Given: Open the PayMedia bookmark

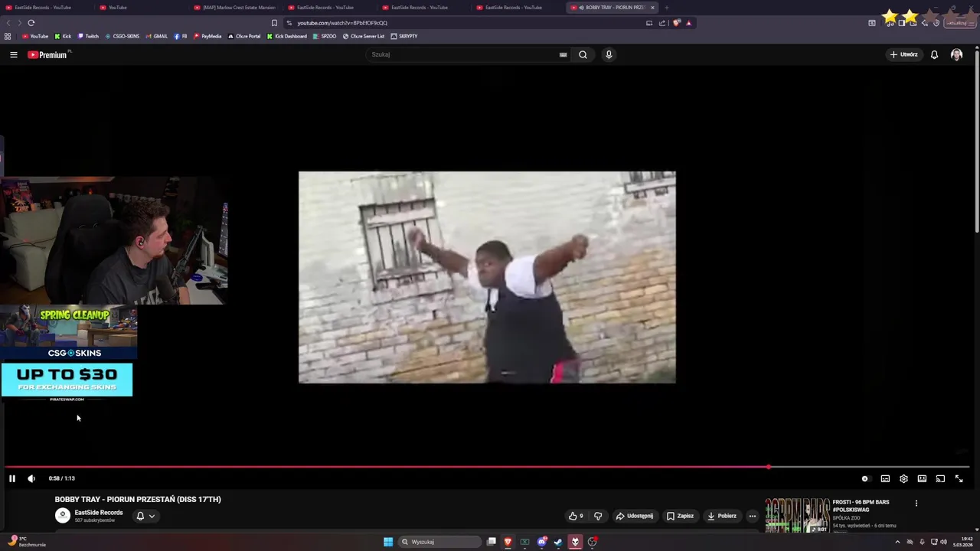Looking at the screenshot, I should [x=207, y=36].
